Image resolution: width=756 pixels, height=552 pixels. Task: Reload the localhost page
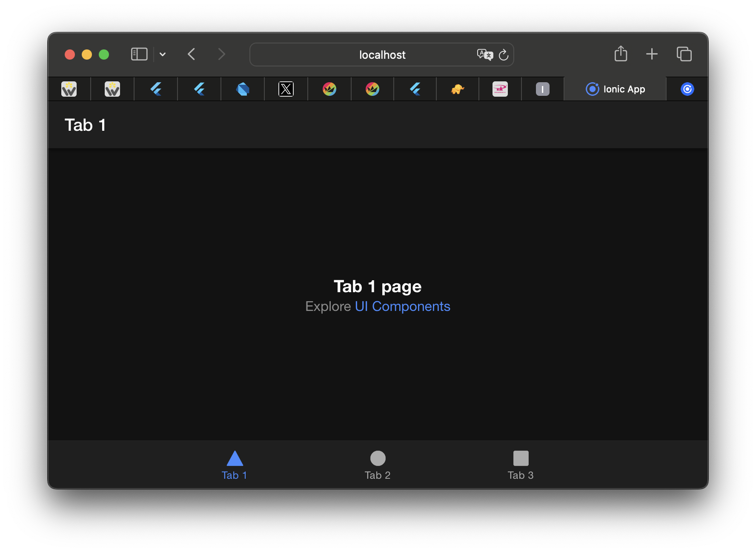[x=504, y=55]
